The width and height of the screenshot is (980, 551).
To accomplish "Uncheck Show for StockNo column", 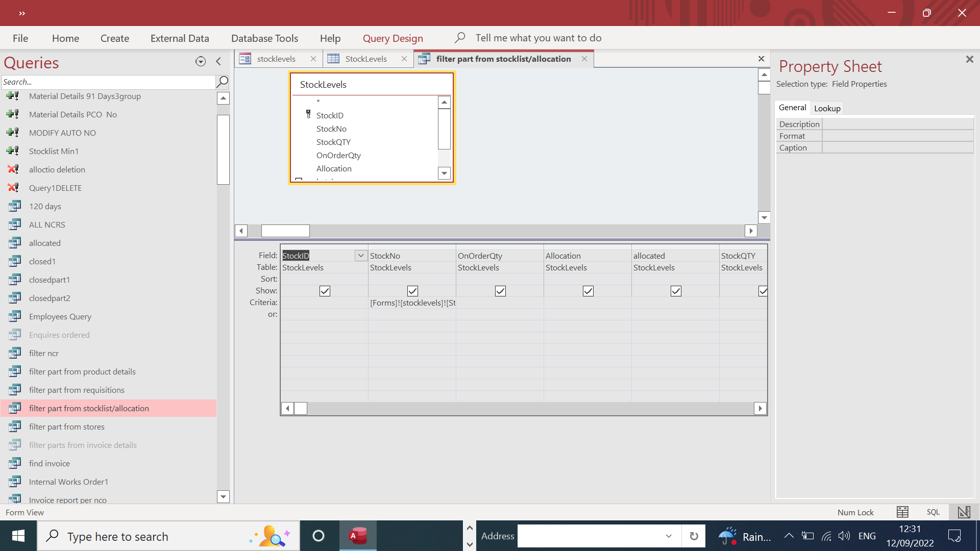I will [x=412, y=291].
